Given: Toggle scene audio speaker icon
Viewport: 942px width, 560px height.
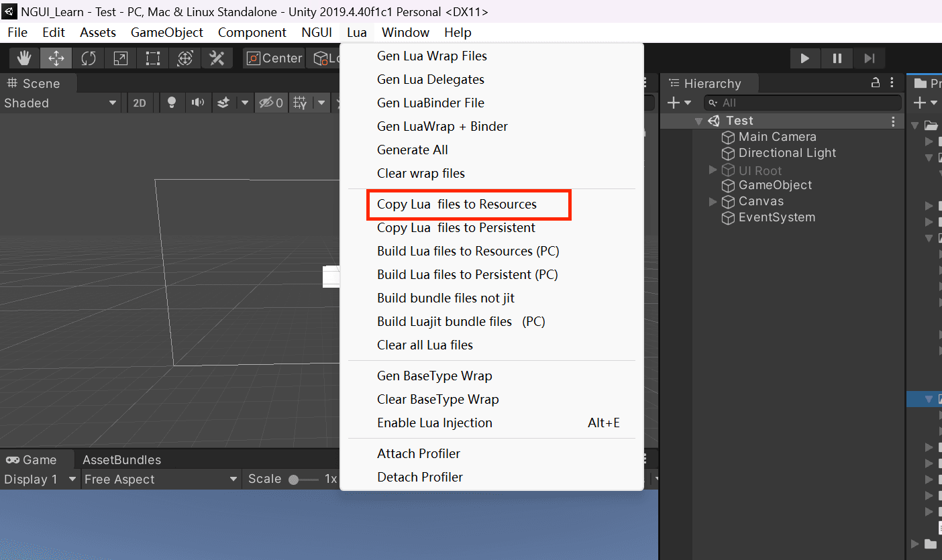Looking at the screenshot, I should coord(197,103).
